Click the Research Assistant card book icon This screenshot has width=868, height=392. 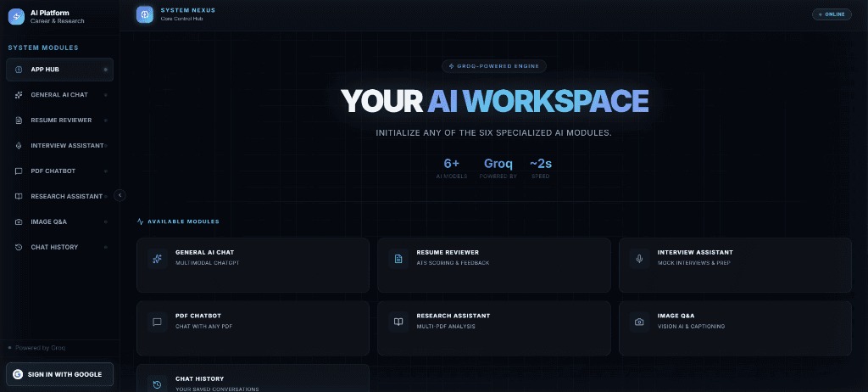pos(398,322)
